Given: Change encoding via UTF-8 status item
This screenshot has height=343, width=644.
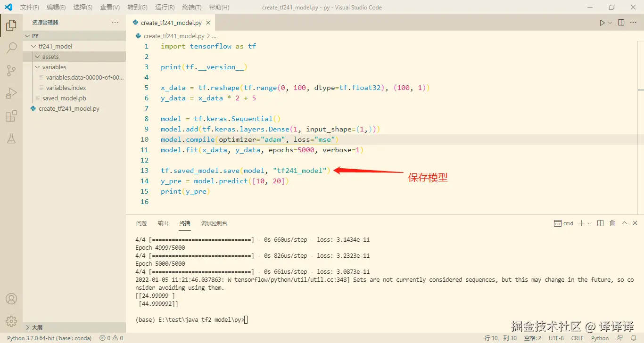Looking at the screenshot, I should [x=556, y=338].
